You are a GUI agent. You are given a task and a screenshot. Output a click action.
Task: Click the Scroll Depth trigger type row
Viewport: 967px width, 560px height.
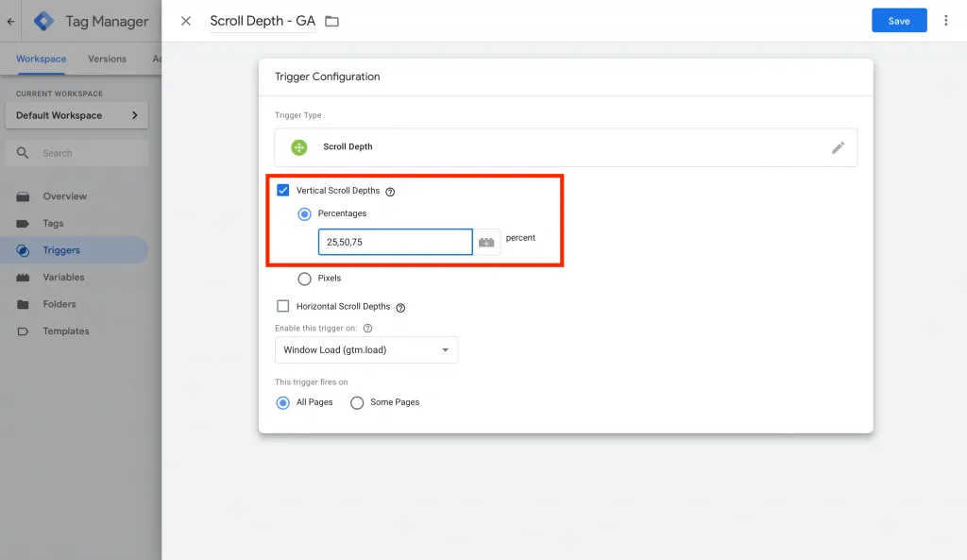pos(566,147)
